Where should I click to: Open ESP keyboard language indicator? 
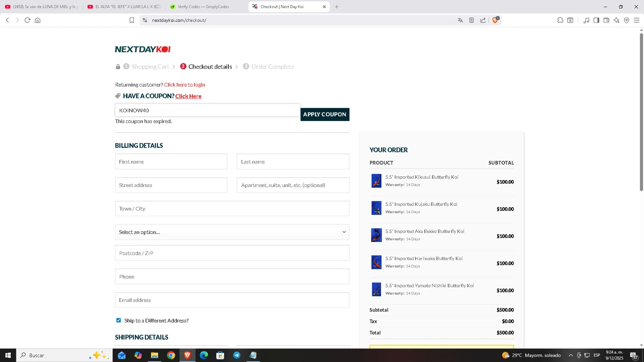tap(597, 355)
